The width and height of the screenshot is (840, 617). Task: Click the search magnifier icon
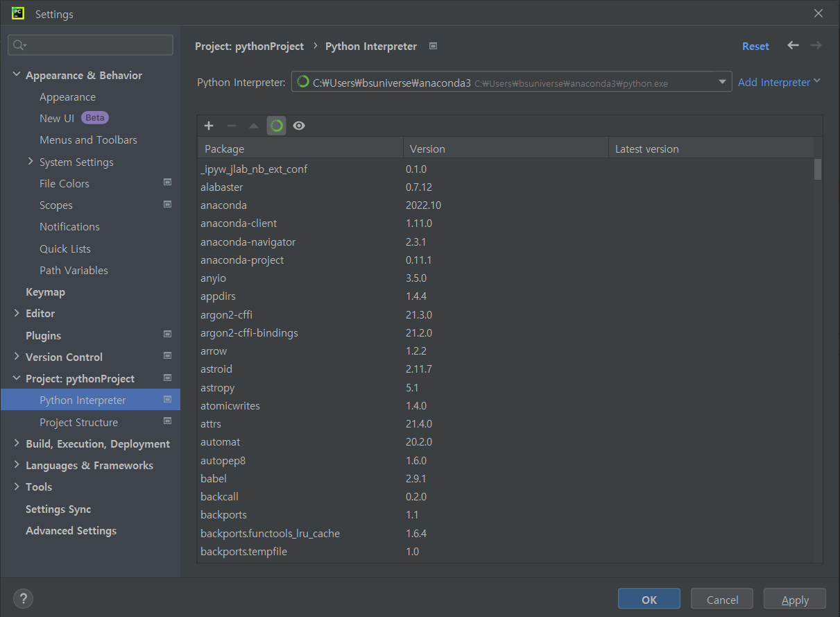pos(19,45)
